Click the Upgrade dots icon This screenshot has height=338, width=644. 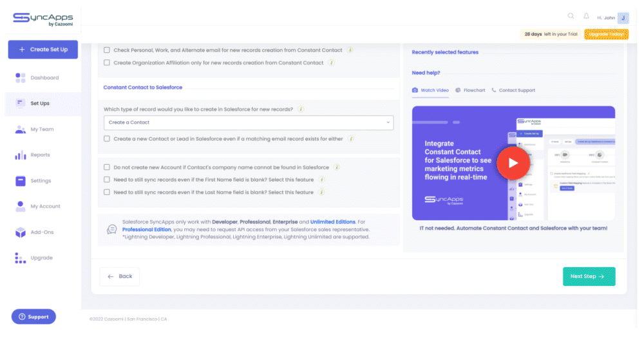pyautogui.click(x=21, y=258)
